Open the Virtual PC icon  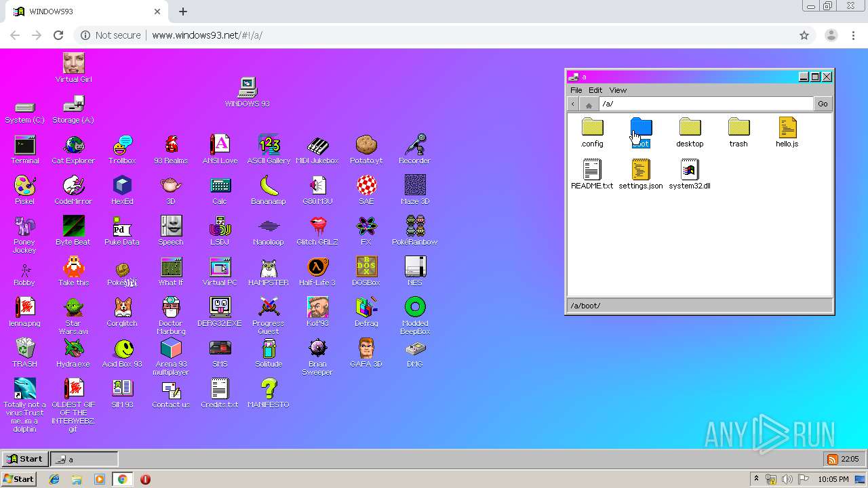[x=220, y=272]
